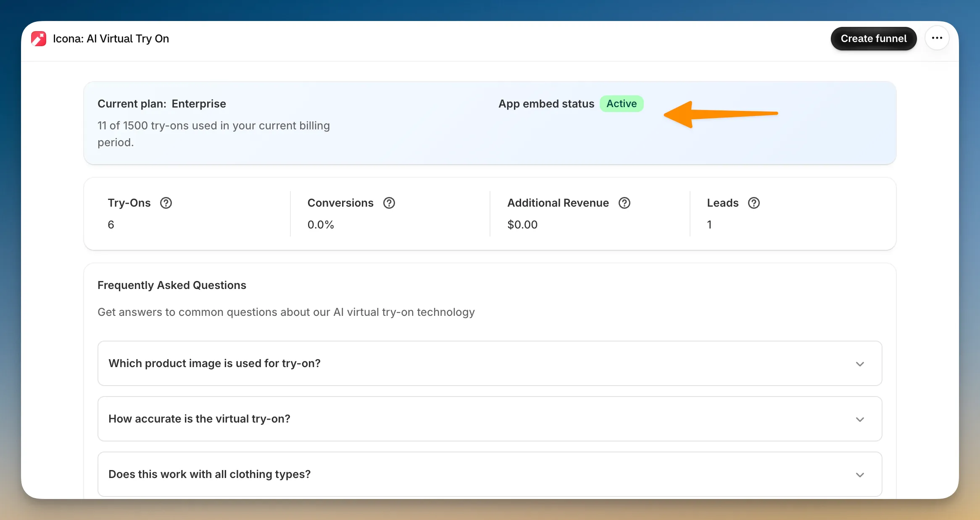
Task: Click the 'Additional Revenue' metric label
Action: (x=558, y=203)
